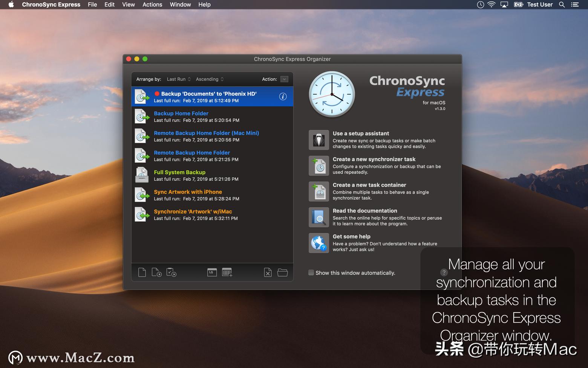Open the Help menu
588x368 pixels.
pyautogui.click(x=204, y=5)
